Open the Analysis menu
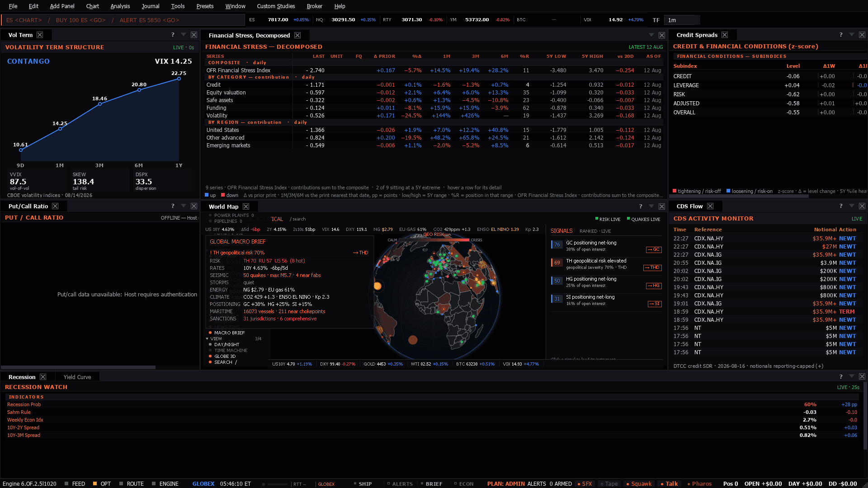The width and height of the screenshot is (868, 488). coord(120,6)
